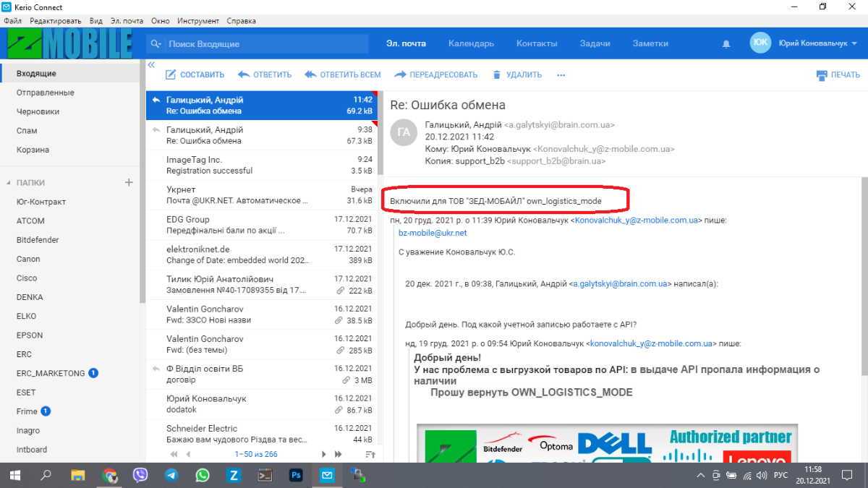
Task: Open Windows Start menu
Action: [x=14, y=475]
